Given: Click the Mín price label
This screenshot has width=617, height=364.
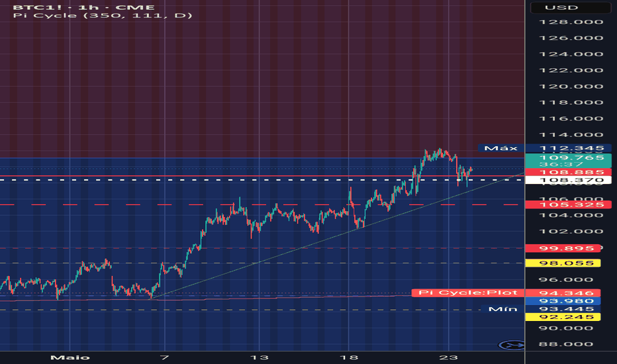Looking at the screenshot, I should (x=502, y=309).
